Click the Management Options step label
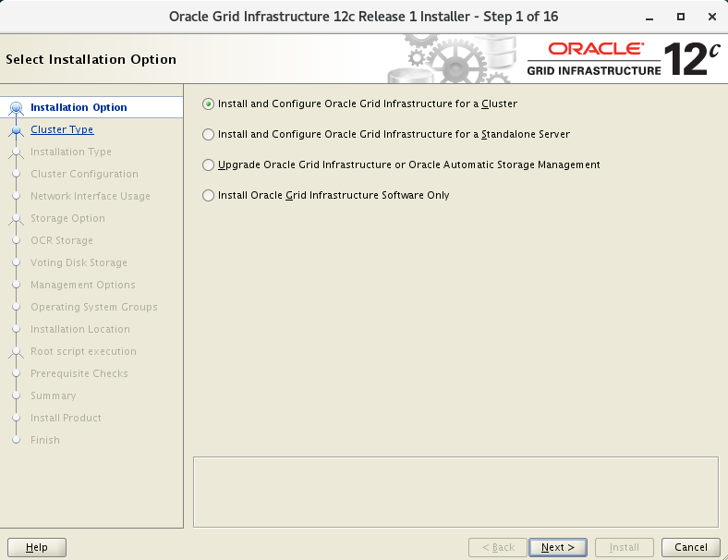Screen dimensions: 728x560 [x=83, y=285]
